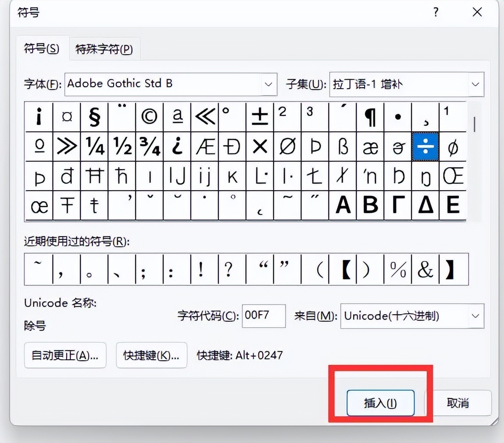Pick the Greek Delta Δ symbol

pos(425,205)
